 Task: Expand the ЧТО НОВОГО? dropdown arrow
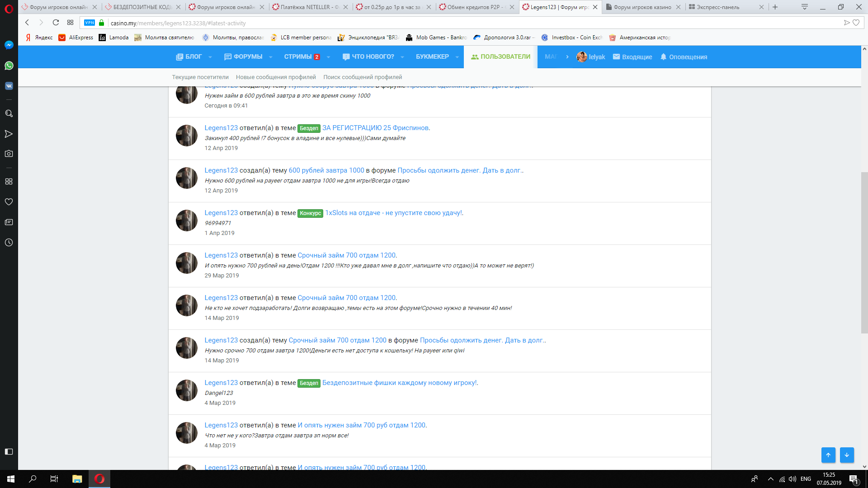(402, 57)
